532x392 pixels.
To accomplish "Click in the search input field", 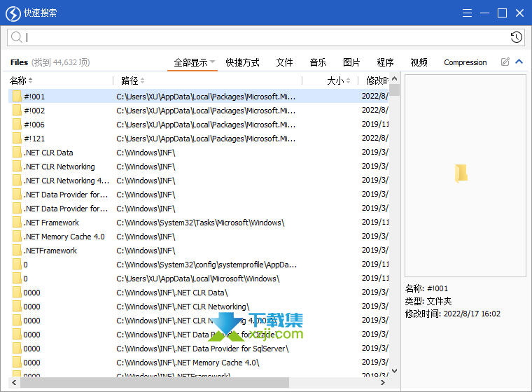I will [266, 37].
